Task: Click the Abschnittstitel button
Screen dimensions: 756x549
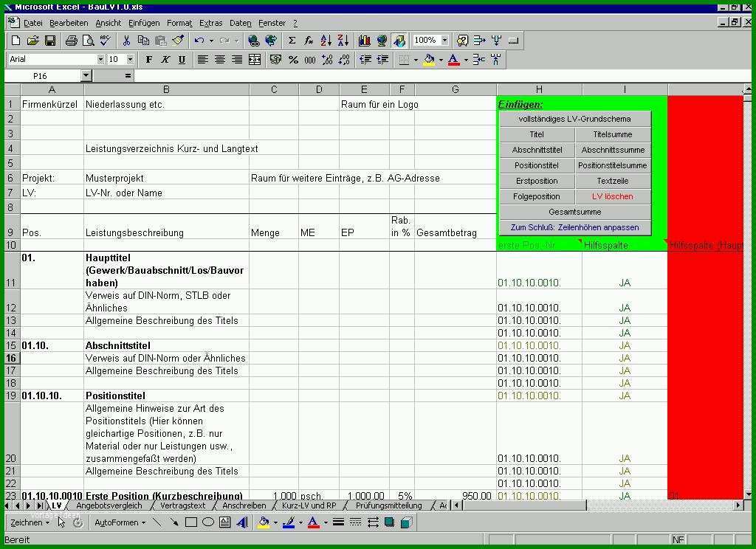Action: [x=537, y=150]
